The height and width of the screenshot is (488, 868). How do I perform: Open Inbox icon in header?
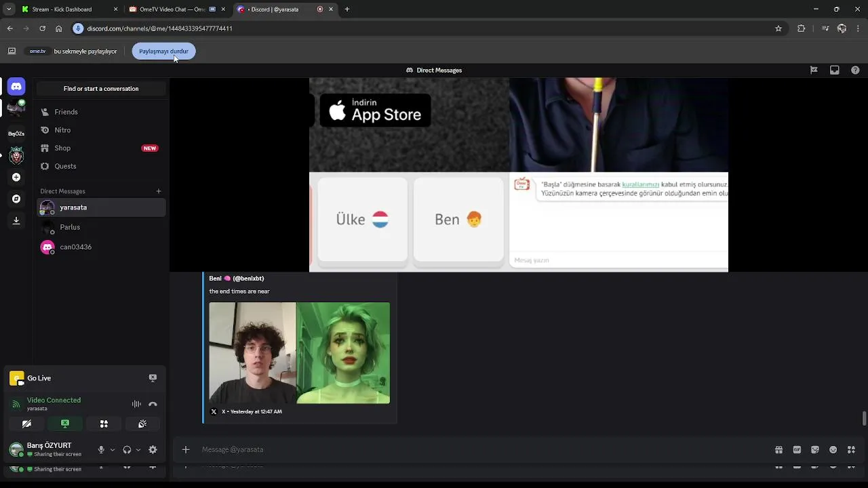[835, 70]
